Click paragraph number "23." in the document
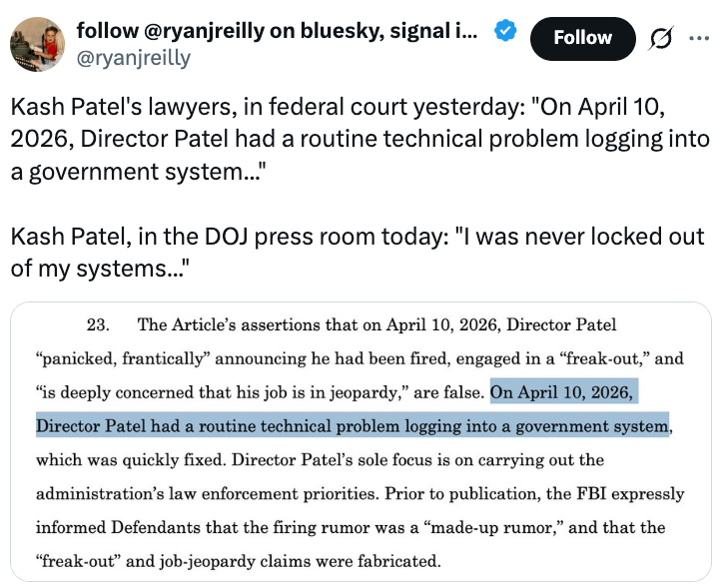The width and height of the screenshot is (728, 586). 98,323
